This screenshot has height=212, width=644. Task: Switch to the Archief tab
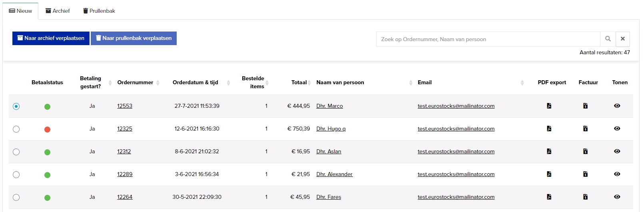tap(58, 11)
